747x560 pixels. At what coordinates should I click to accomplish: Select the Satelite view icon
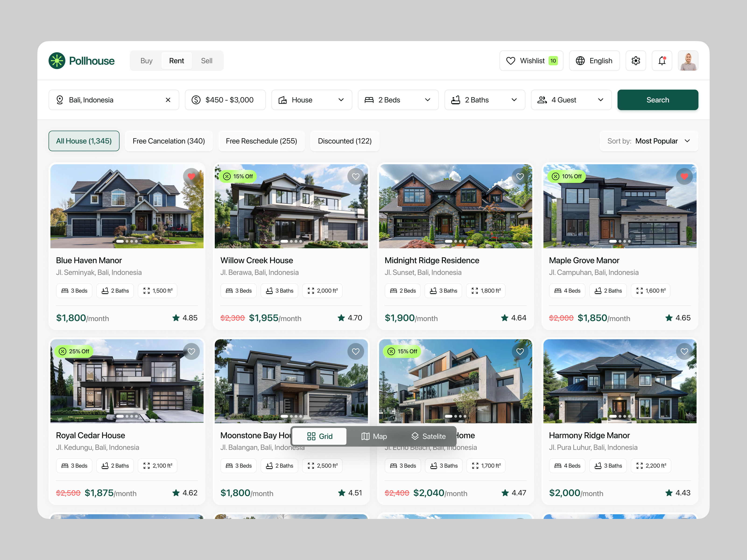pos(415,436)
